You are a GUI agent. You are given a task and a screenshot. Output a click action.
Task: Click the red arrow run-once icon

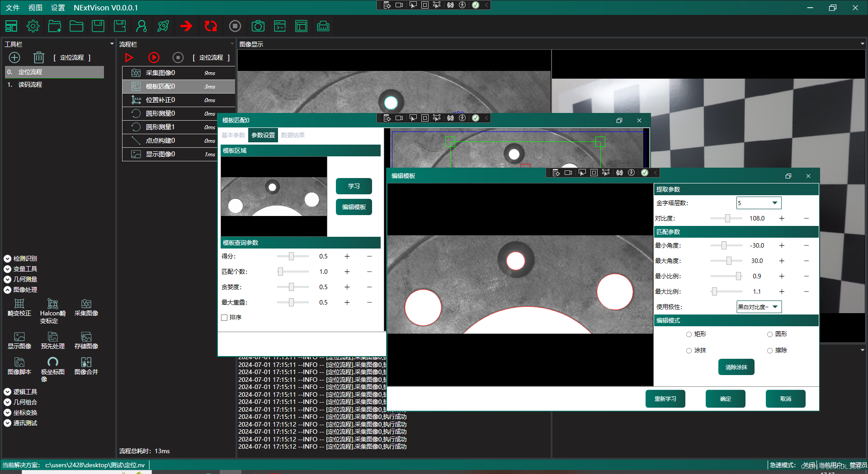(186, 26)
